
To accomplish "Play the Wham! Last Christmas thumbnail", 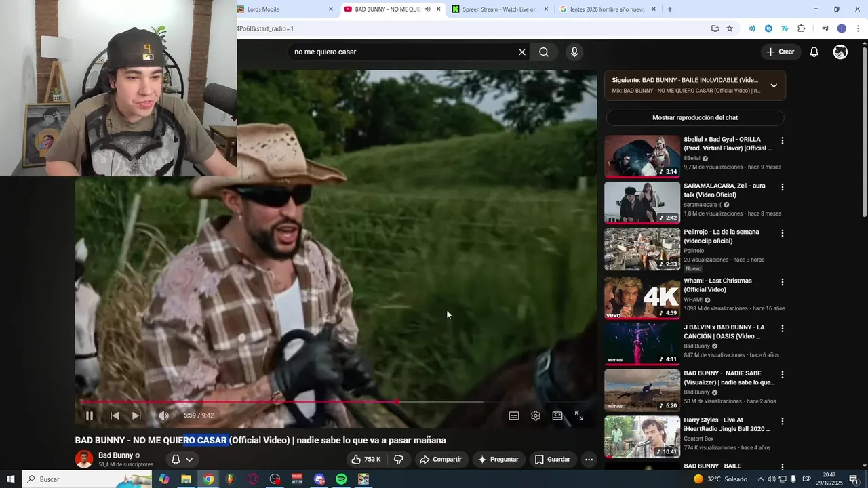I will 642,298.
